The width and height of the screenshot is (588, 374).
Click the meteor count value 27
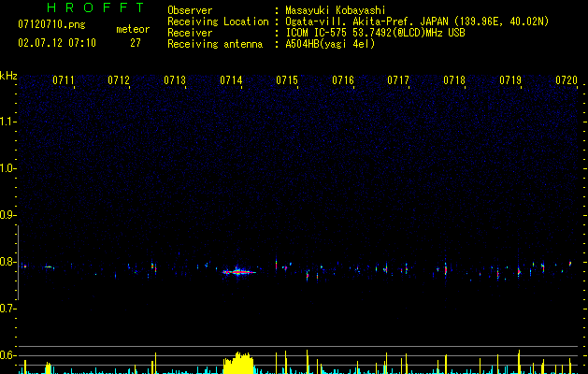136,43
